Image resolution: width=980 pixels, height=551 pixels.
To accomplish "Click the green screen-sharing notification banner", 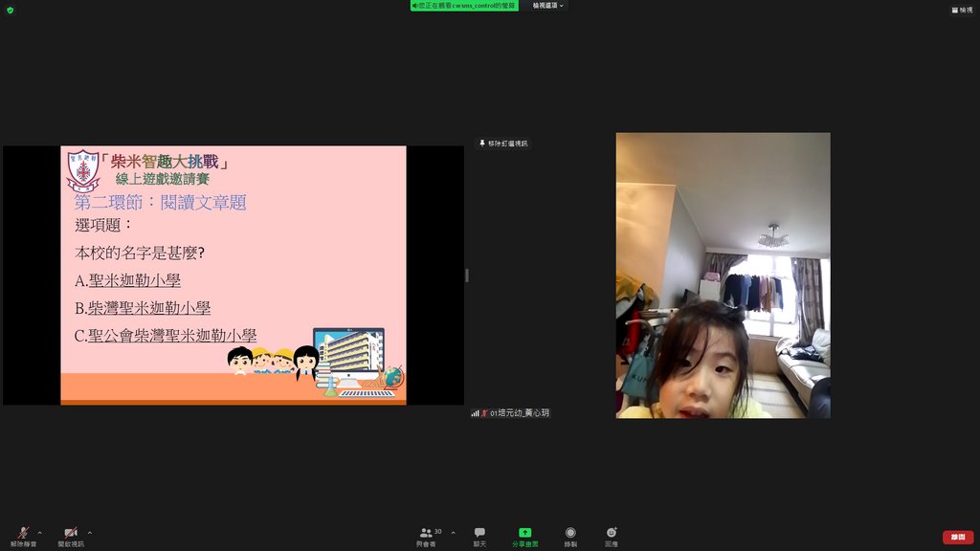I will click(465, 6).
